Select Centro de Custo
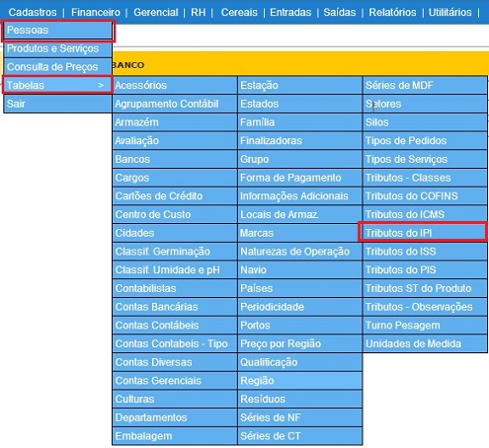Image resolution: width=489 pixels, height=448 pixels. [x=175, y=214]
